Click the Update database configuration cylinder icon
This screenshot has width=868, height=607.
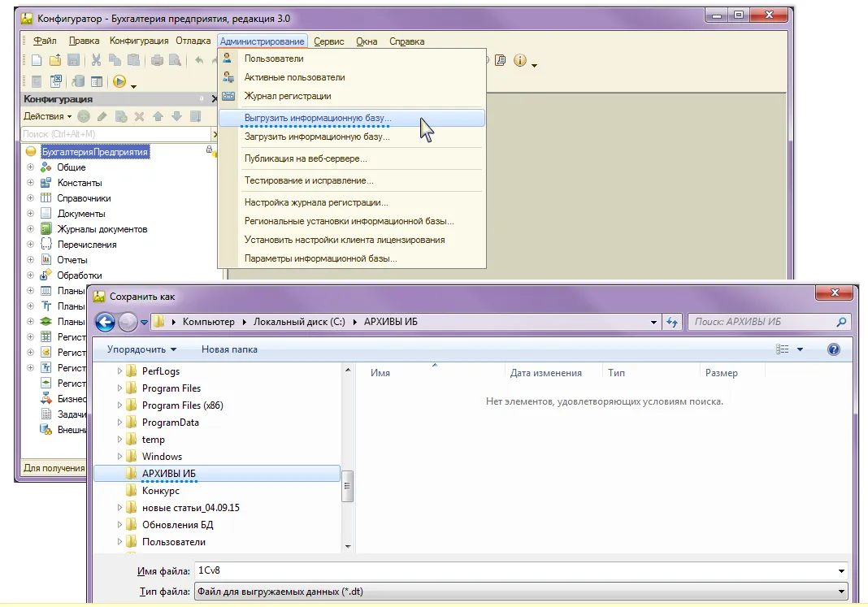78,81
